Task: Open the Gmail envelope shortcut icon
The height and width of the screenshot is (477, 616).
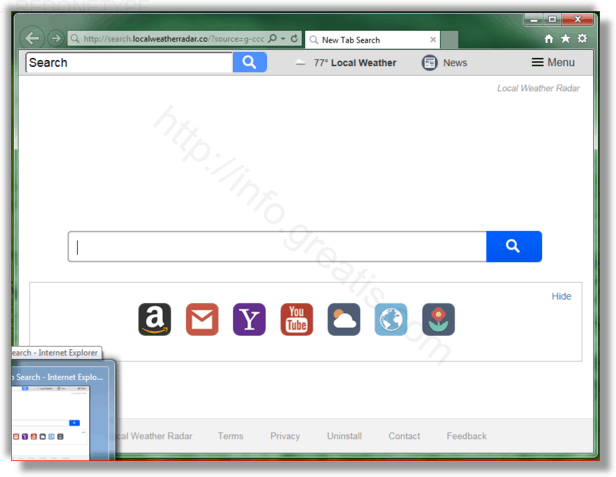Action: 202,319
